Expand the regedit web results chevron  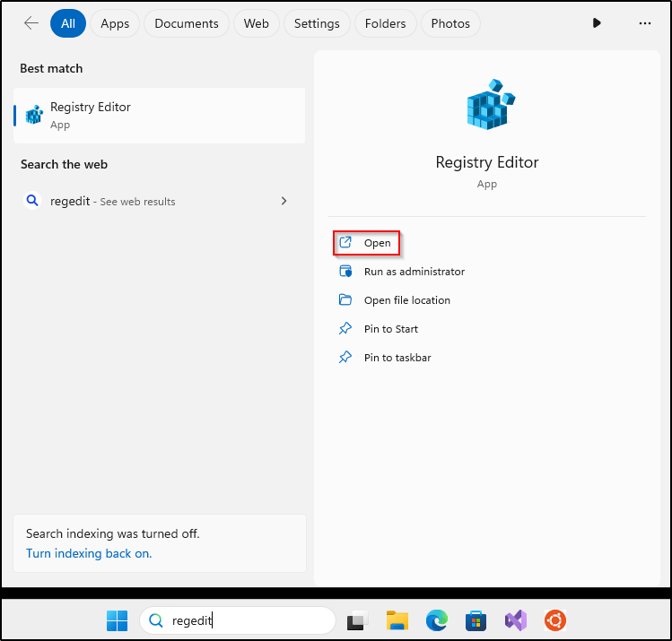coord(284,201)
